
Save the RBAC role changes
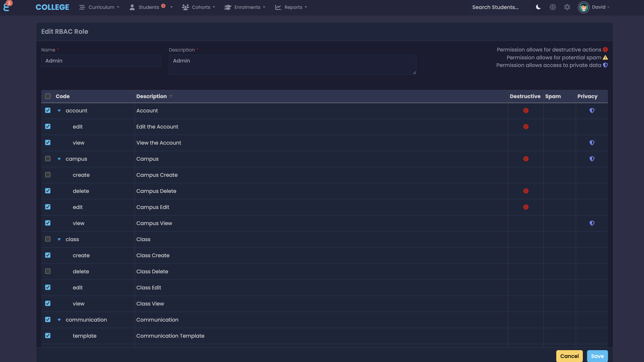tap(597, 356)
